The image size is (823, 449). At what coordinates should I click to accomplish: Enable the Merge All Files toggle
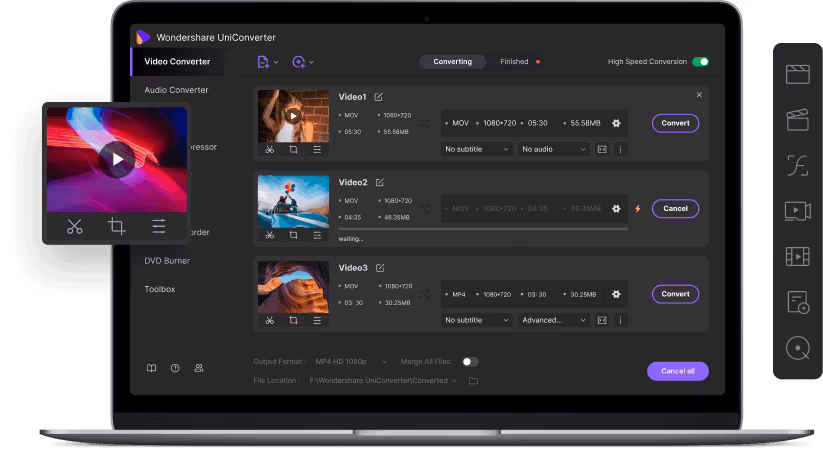click(469, 361)
